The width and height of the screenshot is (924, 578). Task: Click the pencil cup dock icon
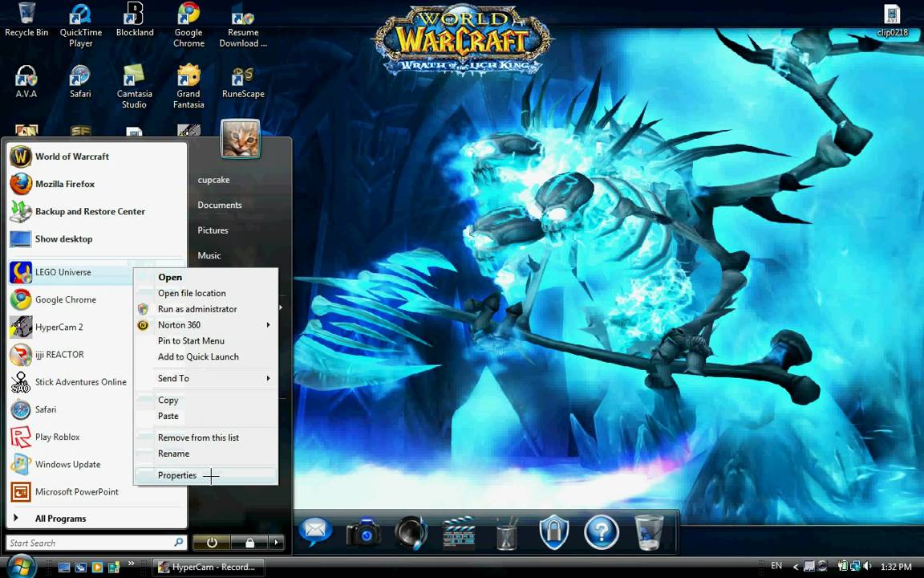(505, 532)
